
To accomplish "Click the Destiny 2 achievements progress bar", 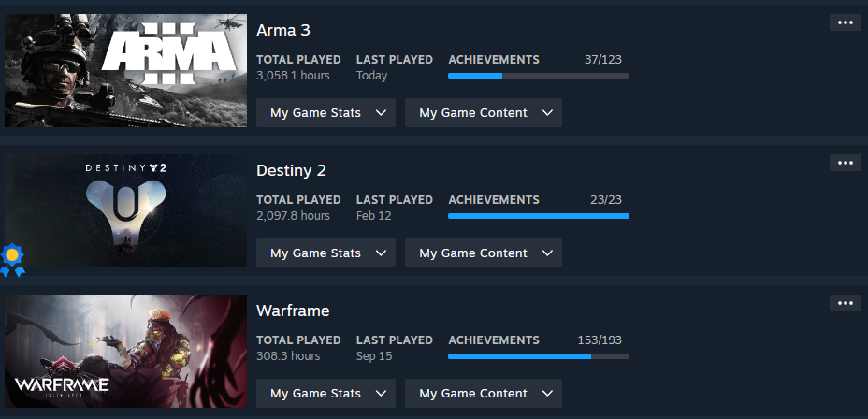I will pos(539,216).
